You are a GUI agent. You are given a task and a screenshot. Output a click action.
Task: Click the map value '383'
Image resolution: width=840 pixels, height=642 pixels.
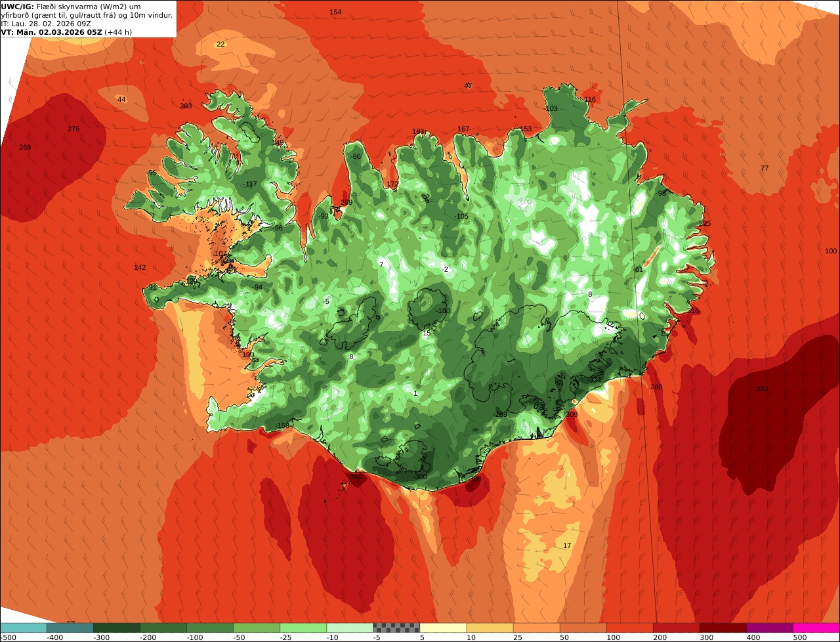761,389
